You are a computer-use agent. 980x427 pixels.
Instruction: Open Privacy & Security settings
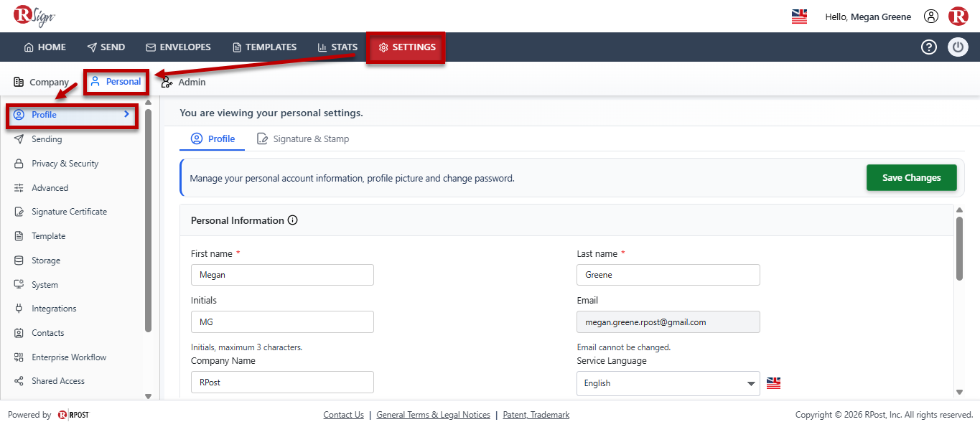click(65, 164)
